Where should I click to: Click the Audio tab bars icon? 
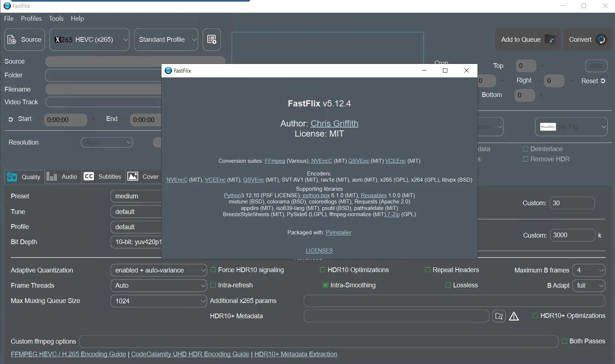(52, 177)
